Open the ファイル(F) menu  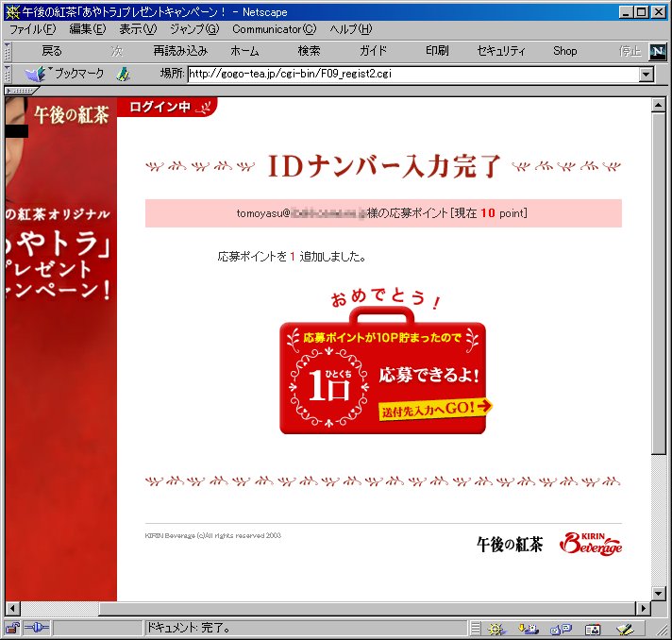click(33, 29)
